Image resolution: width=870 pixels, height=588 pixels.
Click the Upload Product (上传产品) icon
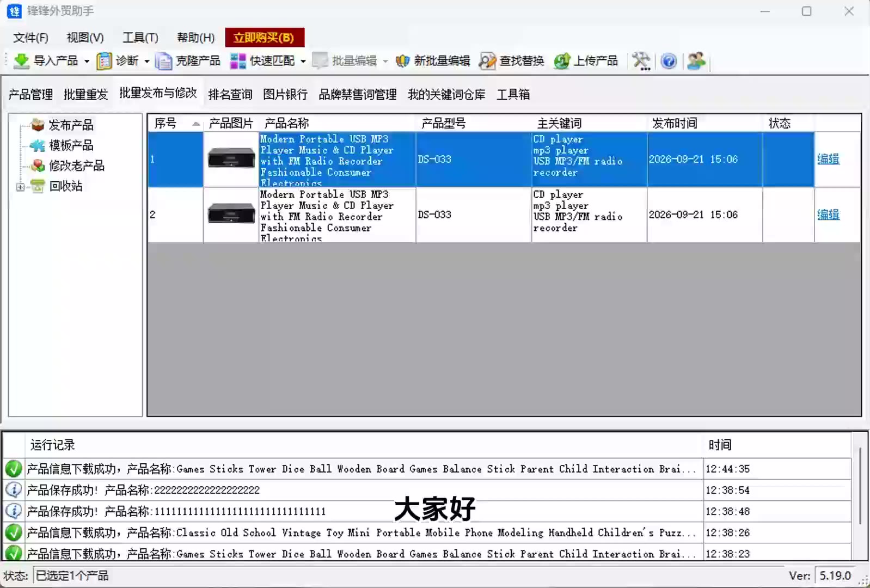click(x=562, y=61)
